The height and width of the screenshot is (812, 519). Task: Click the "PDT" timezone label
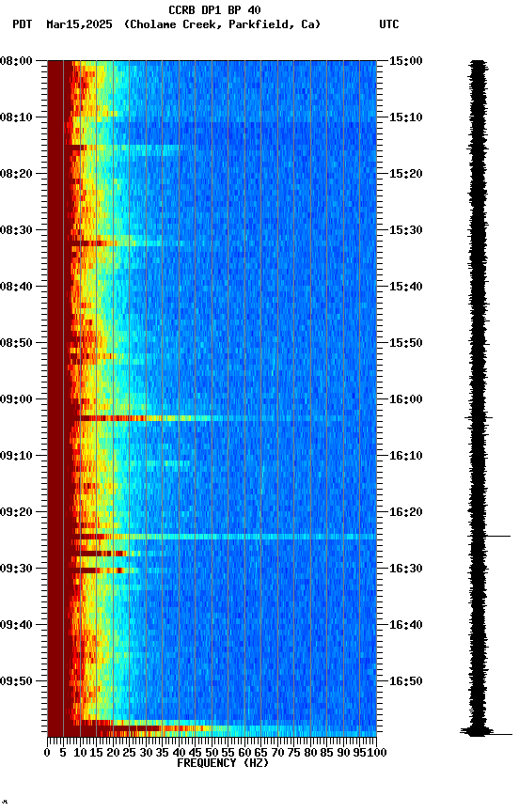click(22, 24)
